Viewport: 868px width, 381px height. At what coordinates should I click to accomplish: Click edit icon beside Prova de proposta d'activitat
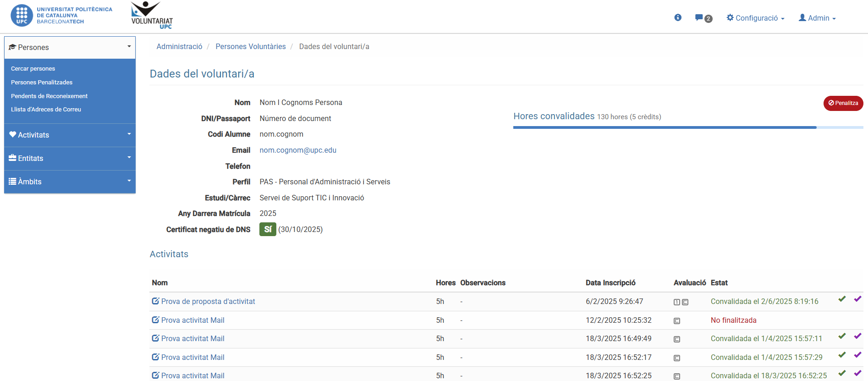tap(155, 301)
